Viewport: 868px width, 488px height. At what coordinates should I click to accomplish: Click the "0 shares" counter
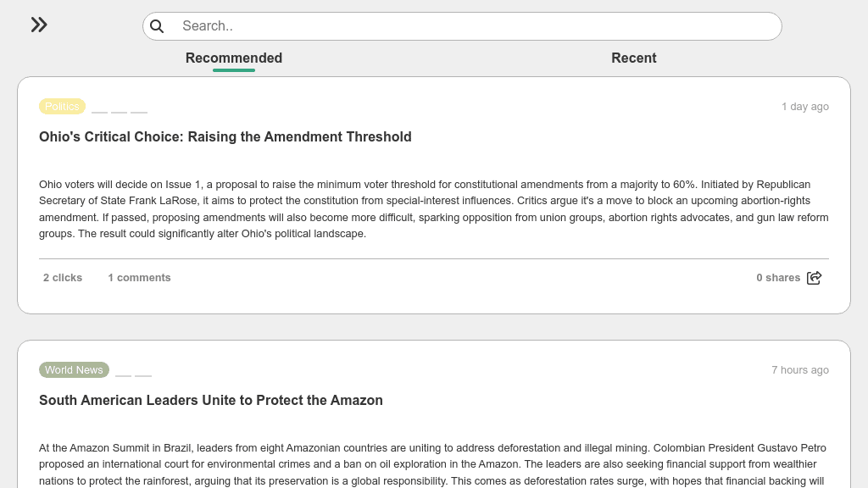[x=778, y=278]
